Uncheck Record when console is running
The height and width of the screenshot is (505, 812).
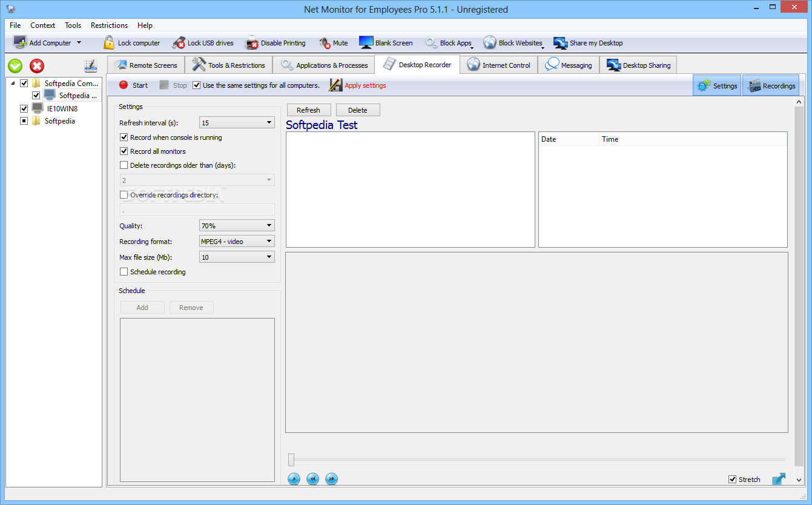click(x=124, y=137)
